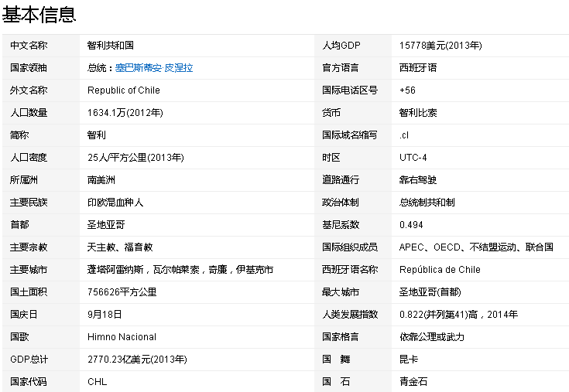Select the Himno Nacional anthem text
This screenshot has height=392, width=569.
pos(122,337)
